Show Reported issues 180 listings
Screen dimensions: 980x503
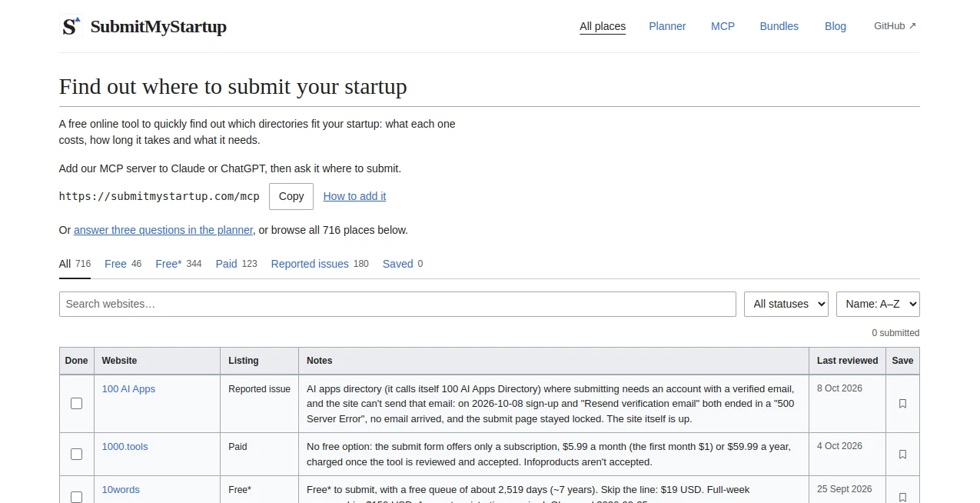coord(320,264)
